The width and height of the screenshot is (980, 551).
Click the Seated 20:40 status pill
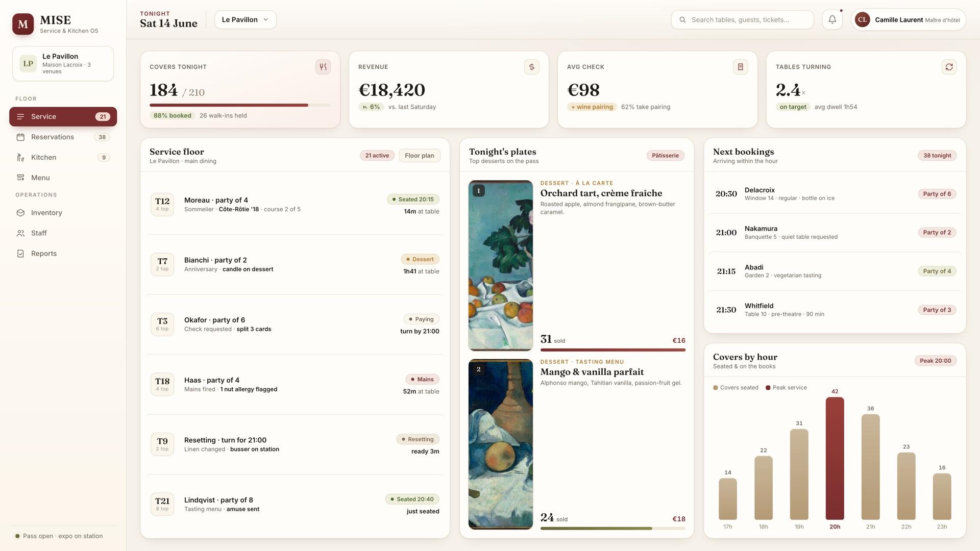pyautogui.click(x=412, y=499)
